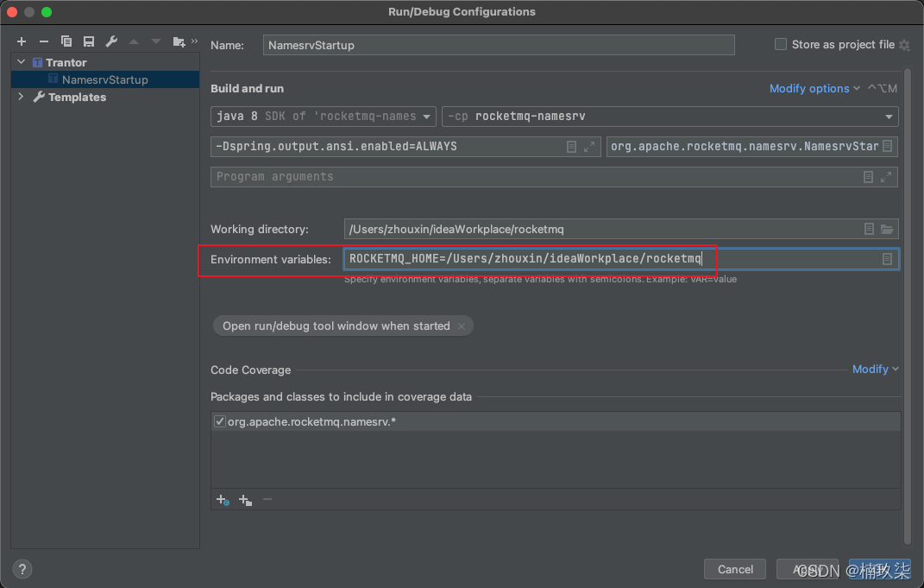Open the environment variables editor icon
This screenshot has width=924, height=588.
click(887, 259)
